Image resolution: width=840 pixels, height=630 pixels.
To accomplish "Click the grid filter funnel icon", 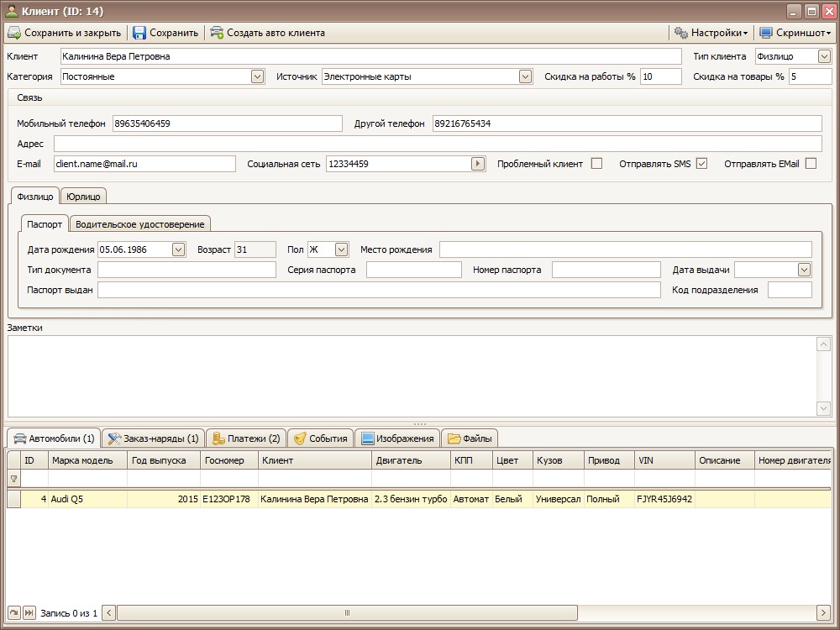I will click(14, 479).
